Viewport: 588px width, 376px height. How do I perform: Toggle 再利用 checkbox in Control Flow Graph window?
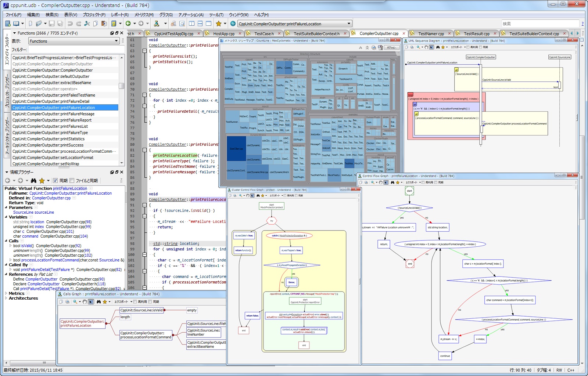[423, 182]
